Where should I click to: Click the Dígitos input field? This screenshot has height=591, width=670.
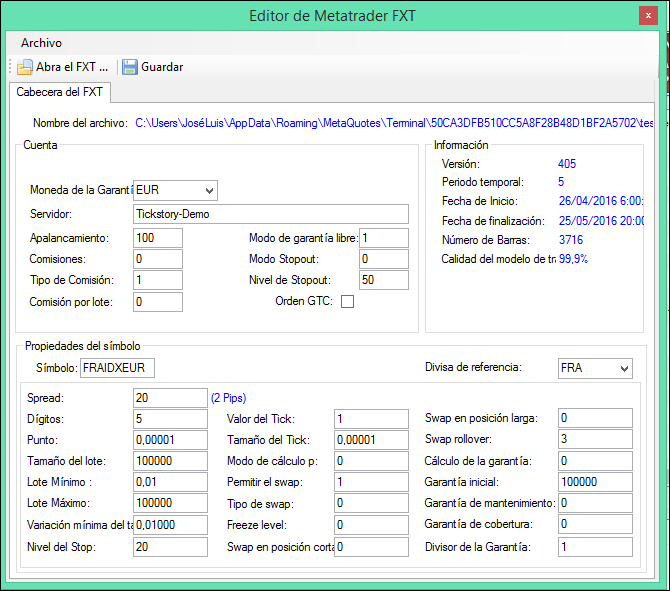tap(169, 418)
